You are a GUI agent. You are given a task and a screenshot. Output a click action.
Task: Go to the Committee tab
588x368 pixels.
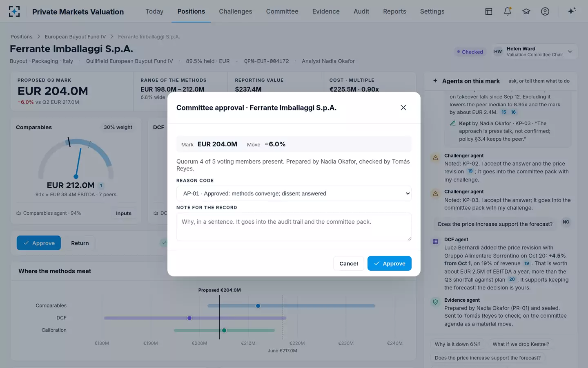282,11
